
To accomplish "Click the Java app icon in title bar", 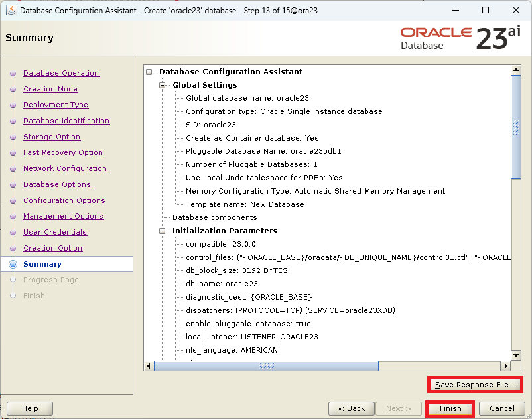I will (11, 10).
